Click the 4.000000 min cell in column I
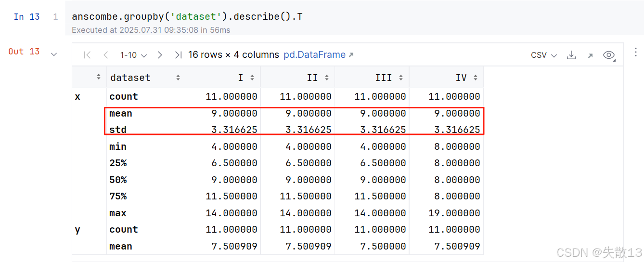The height and width of the screenshot is (263, 644). [234, 146]
